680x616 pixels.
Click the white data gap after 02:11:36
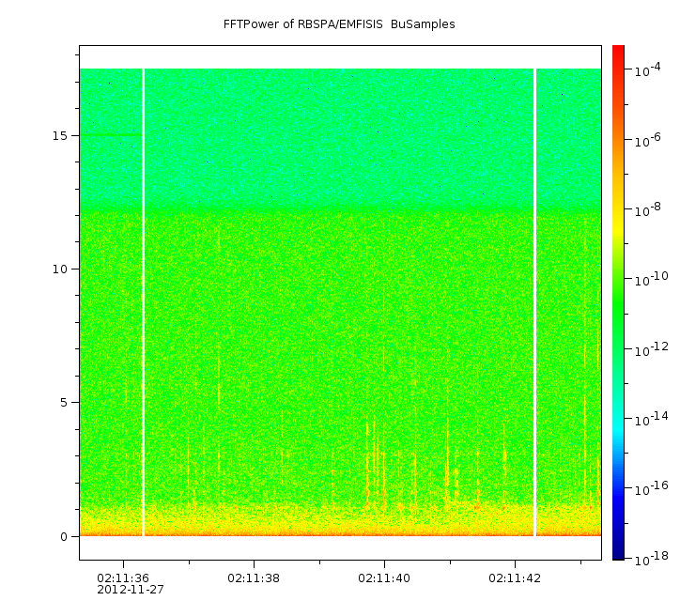tap(143, 300)
